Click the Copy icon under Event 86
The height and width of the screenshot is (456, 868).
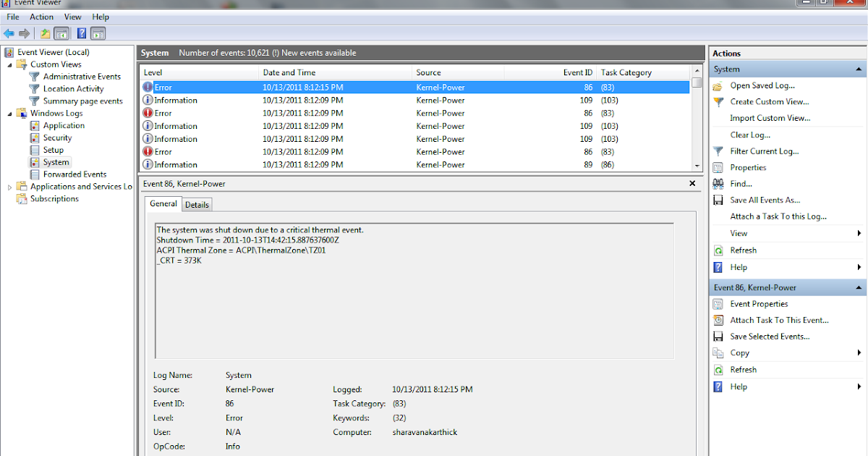click(x=719, y=352)
